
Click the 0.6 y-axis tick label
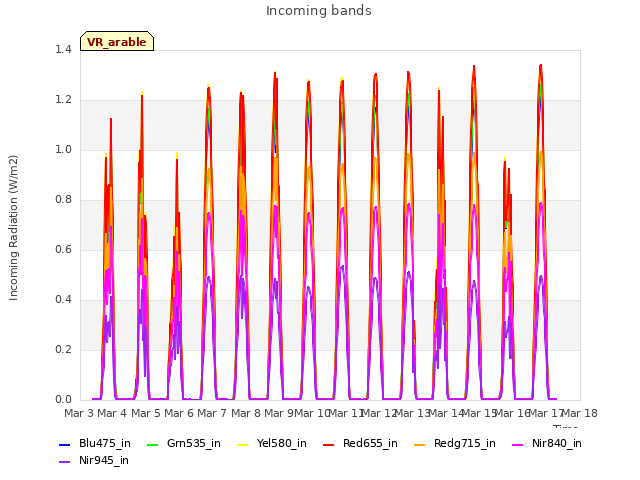click(63, 250)
